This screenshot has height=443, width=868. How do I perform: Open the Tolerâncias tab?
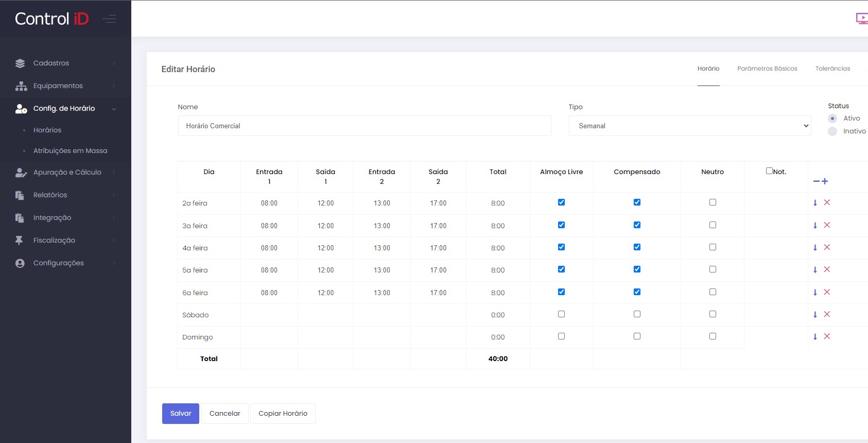click(832, 69)
